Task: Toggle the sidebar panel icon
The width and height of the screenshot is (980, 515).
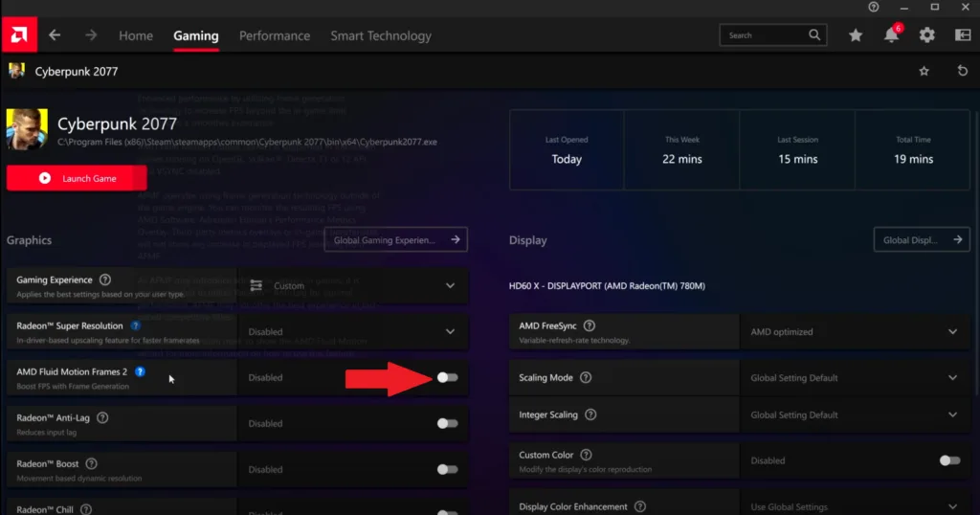Action: 963,35
